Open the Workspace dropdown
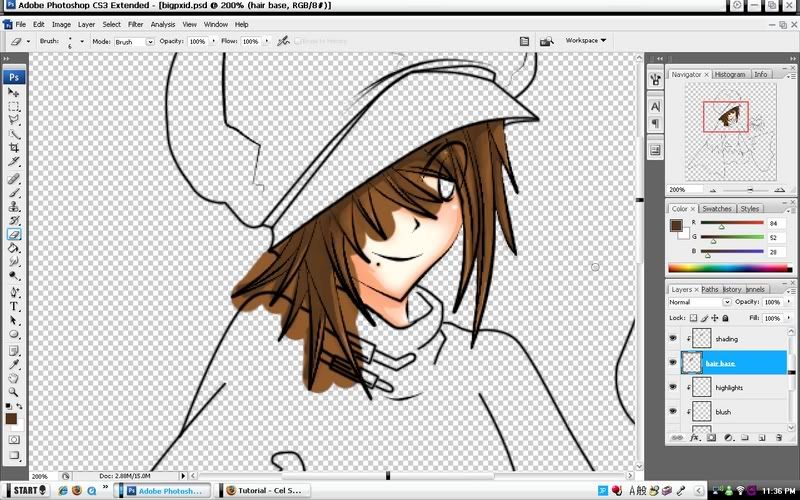This screenshot has height=500, width=800. (x=586, y=40)
